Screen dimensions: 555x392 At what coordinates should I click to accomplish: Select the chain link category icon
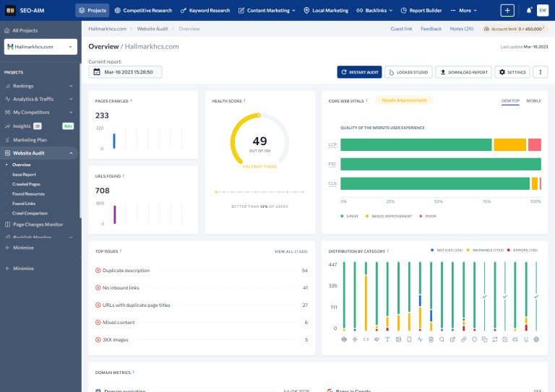463,339
